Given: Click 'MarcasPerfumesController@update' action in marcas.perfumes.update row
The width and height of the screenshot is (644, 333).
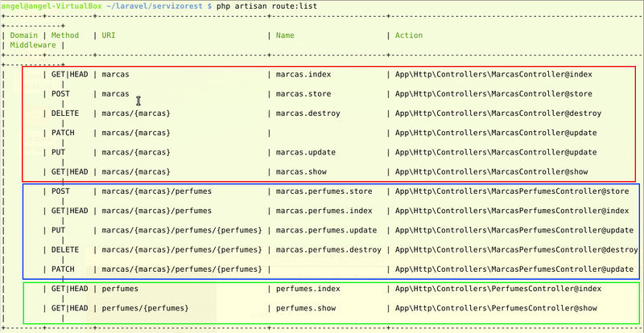Looking at the screenshot, I should [562, 230].
